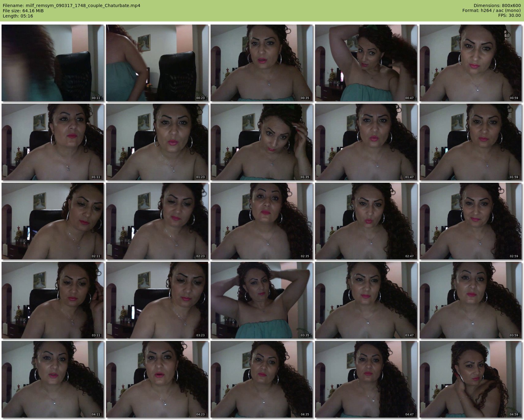
Task: Click the thumbnail timestamped 00:47
Action: click(x=366, y=63)
